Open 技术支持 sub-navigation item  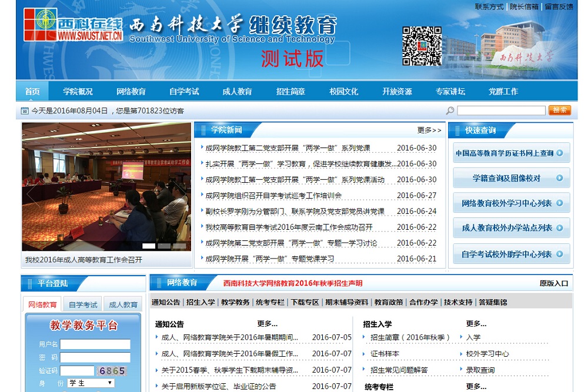point(458,302)
